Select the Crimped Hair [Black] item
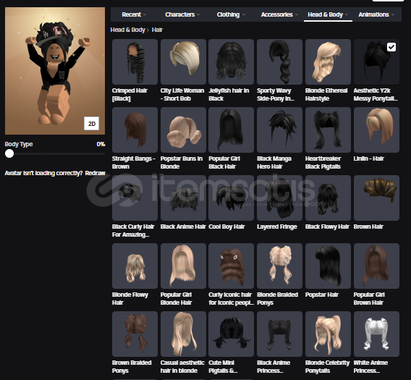 [135, 62]
